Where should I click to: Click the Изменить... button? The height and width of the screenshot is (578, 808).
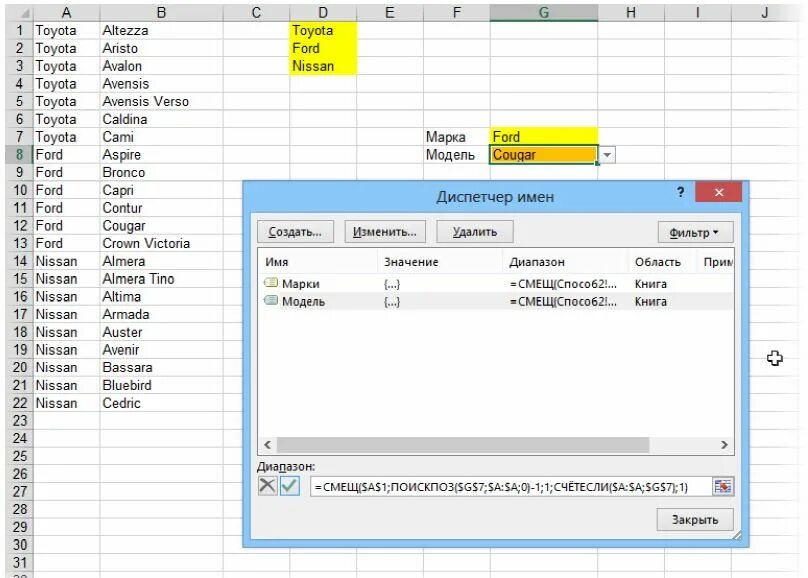tap(384, 232)
